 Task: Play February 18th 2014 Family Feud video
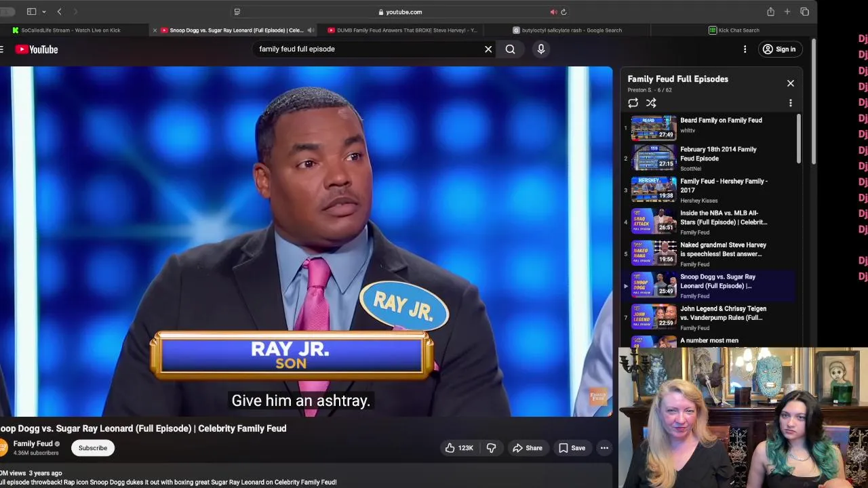pos(709,158)
